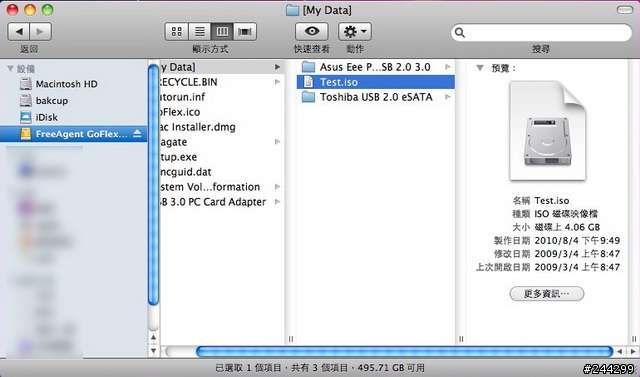Select Macintosh HD in sidebar
The height and width of the screenshot is (377, 640).
pyautogui.click(x=73, y=84)
